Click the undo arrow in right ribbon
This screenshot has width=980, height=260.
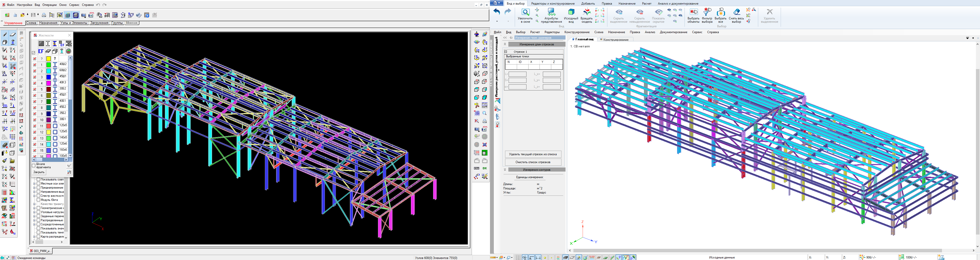[497, 12]
